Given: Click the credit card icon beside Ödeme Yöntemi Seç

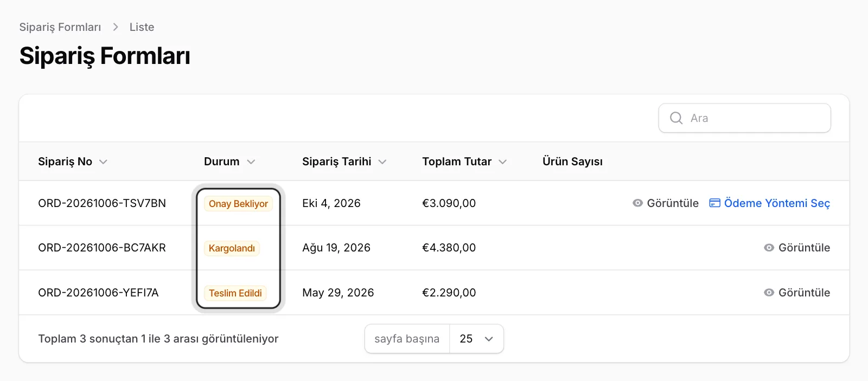Looking at the screenshot, I should point(715,203).
